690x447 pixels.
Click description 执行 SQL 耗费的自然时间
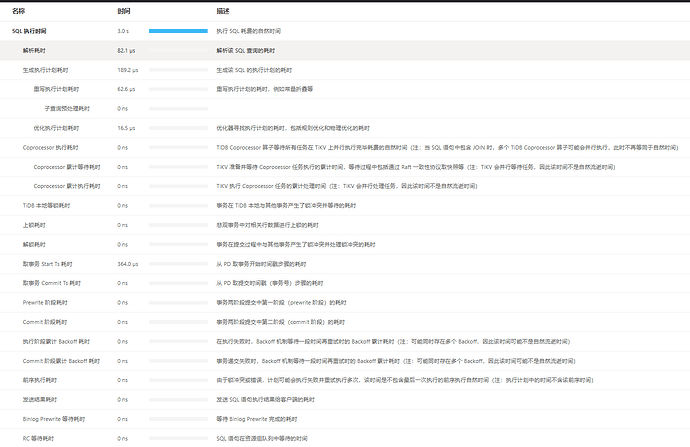(x=249, y=31)
